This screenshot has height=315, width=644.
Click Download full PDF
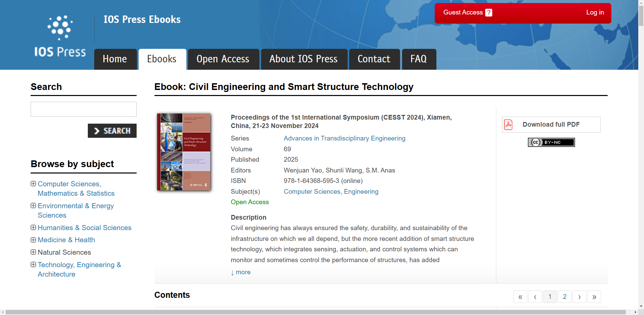coord(551,125)
